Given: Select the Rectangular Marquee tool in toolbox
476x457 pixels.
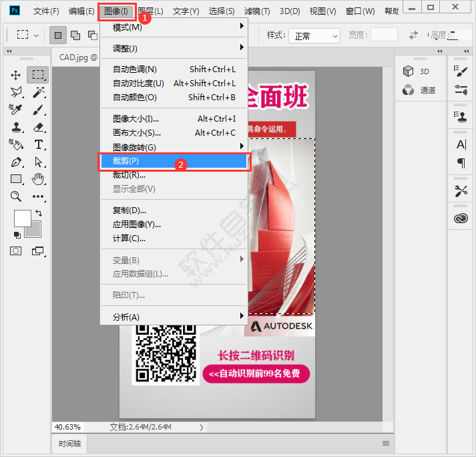Looking at the screenshot, I should point(38,75).
